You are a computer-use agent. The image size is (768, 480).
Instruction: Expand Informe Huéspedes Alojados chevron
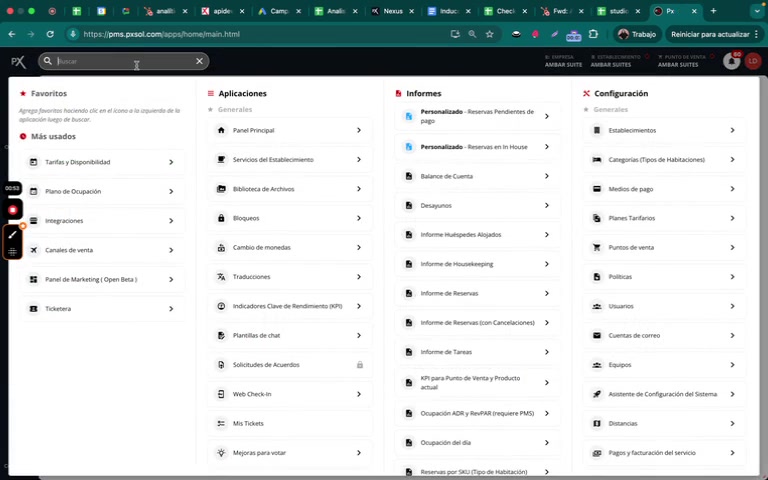coord(547,235)
